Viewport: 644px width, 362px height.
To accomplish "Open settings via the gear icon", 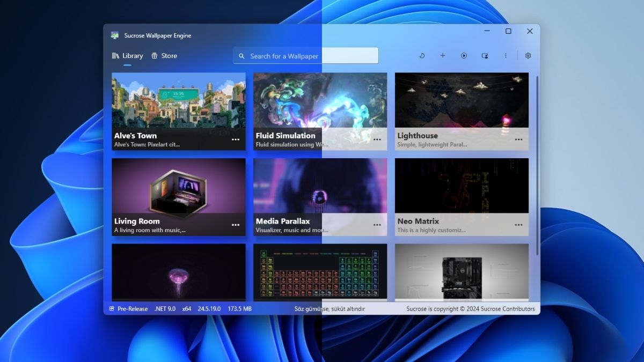I will click(x=528, y=56).
